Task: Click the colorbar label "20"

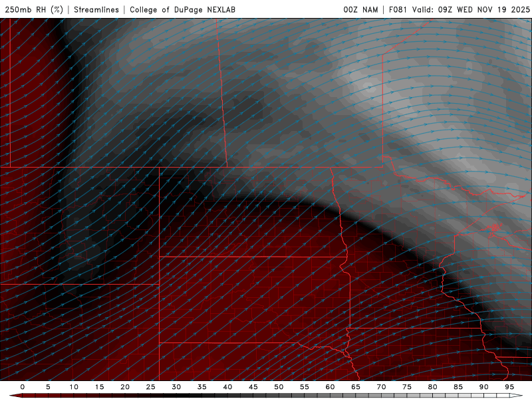Action: [125, 387]
